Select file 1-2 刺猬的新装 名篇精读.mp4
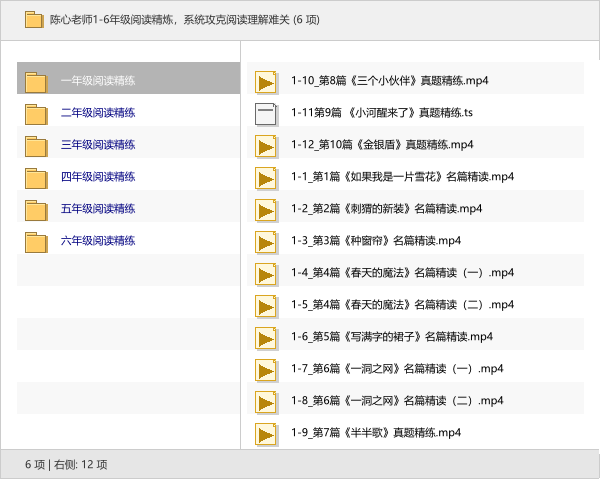The width and height of the screenshot is (600, 479). click(x=386, y=209)
